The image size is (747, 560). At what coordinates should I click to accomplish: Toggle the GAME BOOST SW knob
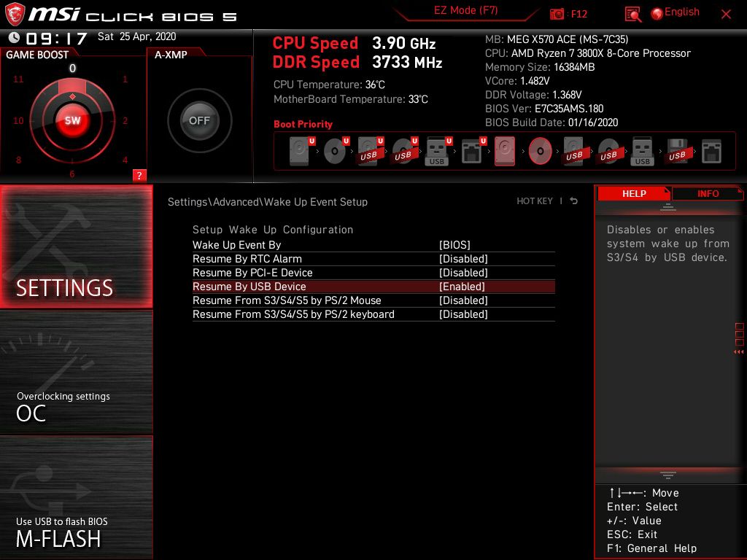(x=72, y=120)
